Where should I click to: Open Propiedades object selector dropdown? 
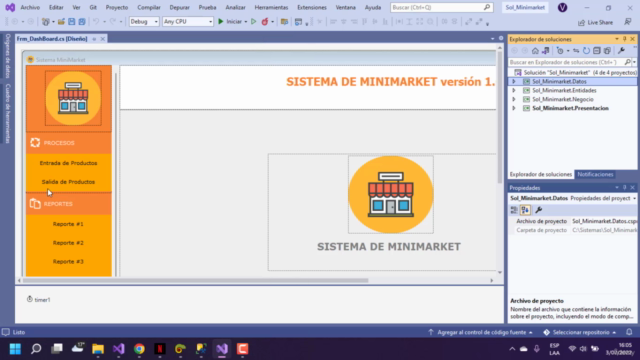tap(634, 198)
